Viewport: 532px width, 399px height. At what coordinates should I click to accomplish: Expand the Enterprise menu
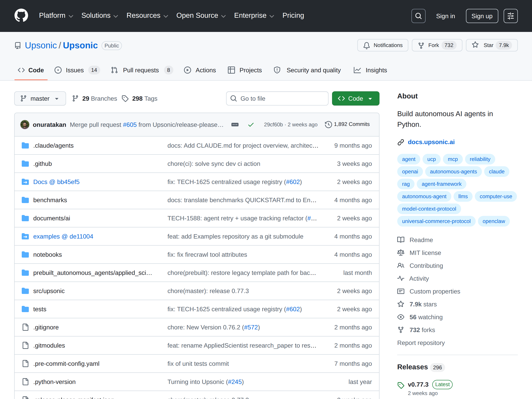tap(254, 16)
